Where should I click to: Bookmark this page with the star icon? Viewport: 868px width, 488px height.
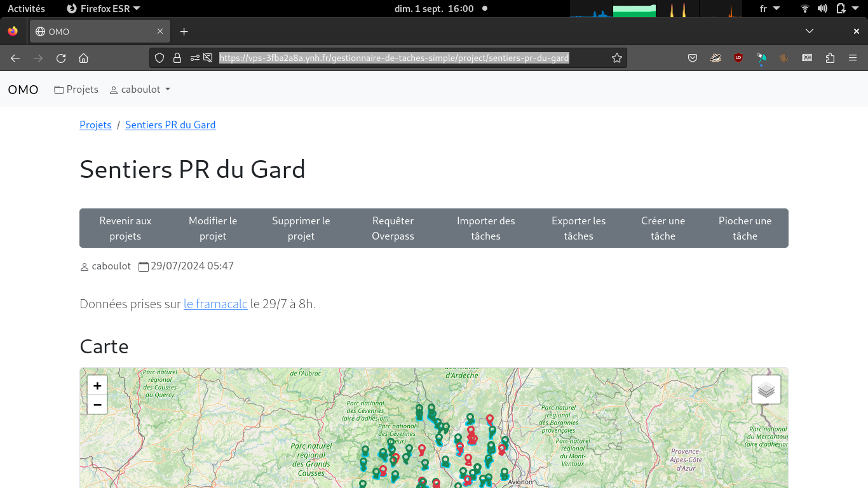point(616,58)
